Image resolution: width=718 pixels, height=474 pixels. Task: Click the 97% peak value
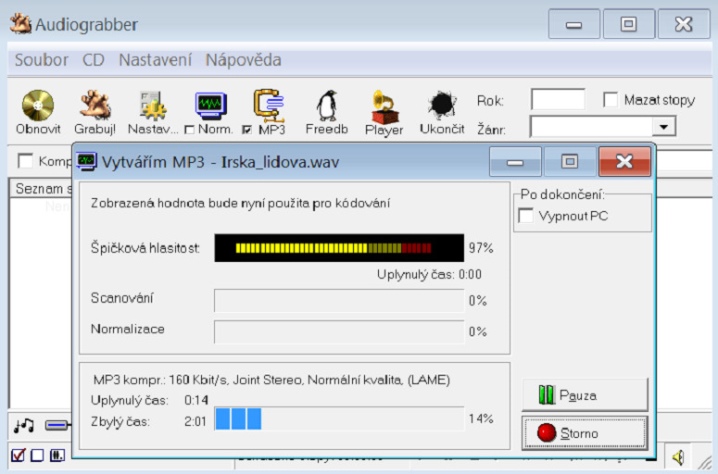click(481, 248)
